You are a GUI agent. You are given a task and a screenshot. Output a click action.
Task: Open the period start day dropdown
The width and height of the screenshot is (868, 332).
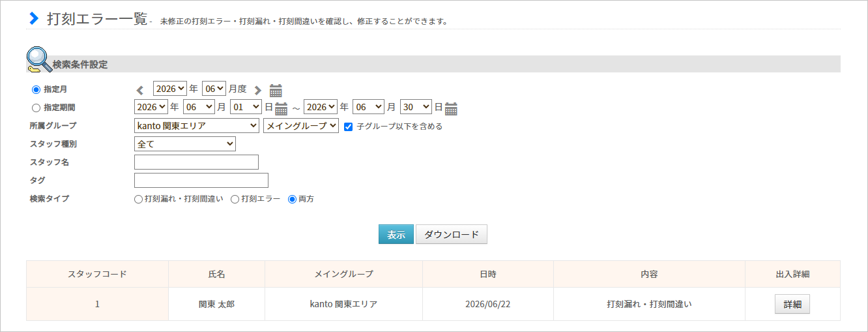[246, 106]
